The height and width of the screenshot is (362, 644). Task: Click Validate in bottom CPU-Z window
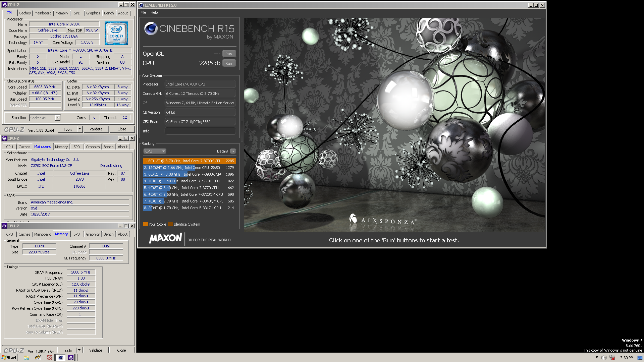(x=96, y=350)
